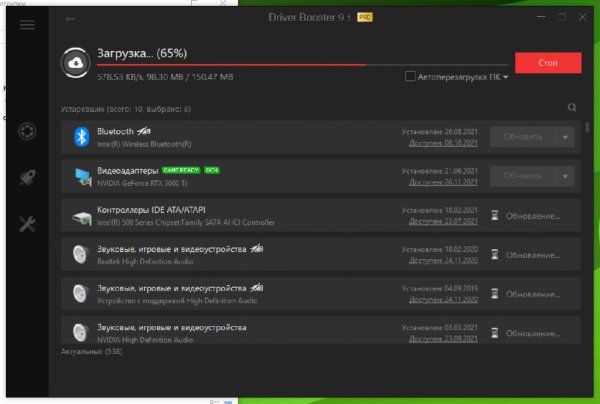Enable the auto-reboot PC checkbox
The image size is (600, 404).
point(410,76)
